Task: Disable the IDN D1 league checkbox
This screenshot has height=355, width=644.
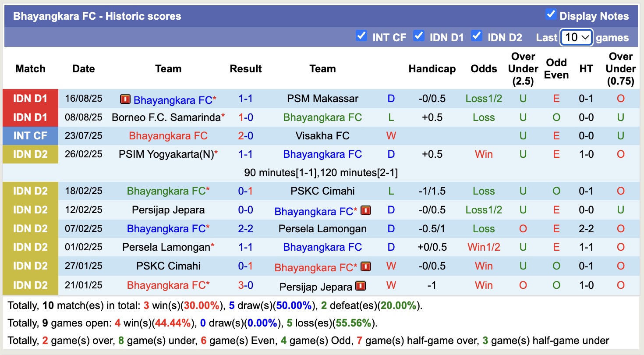Action: pos(419,35)
